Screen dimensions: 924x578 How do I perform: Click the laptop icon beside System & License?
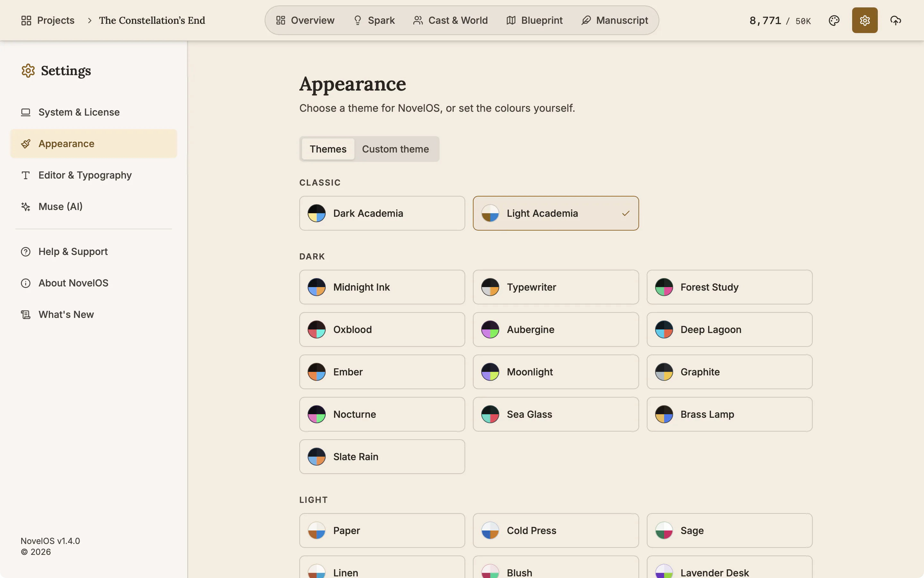(x=26, y=112)
